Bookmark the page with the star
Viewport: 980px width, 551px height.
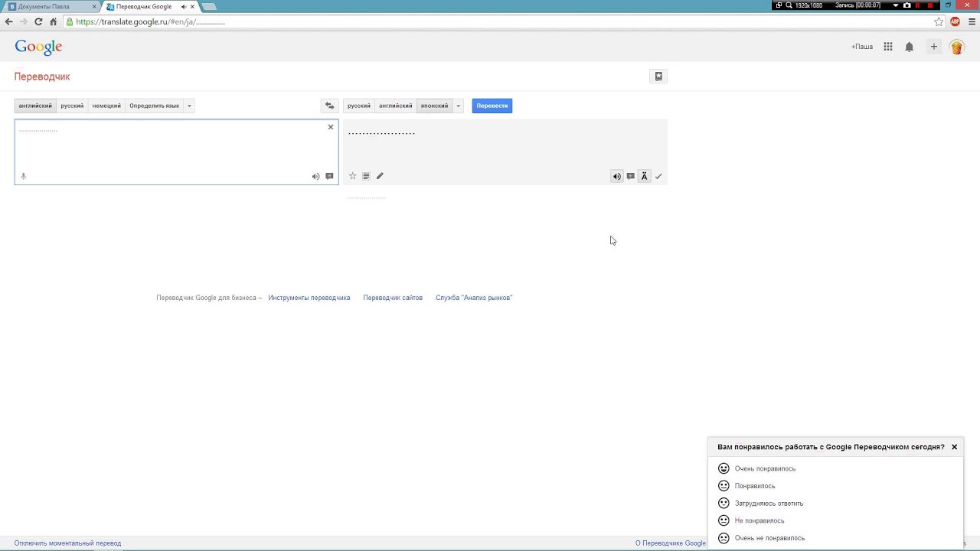click(x=939, y=21)
